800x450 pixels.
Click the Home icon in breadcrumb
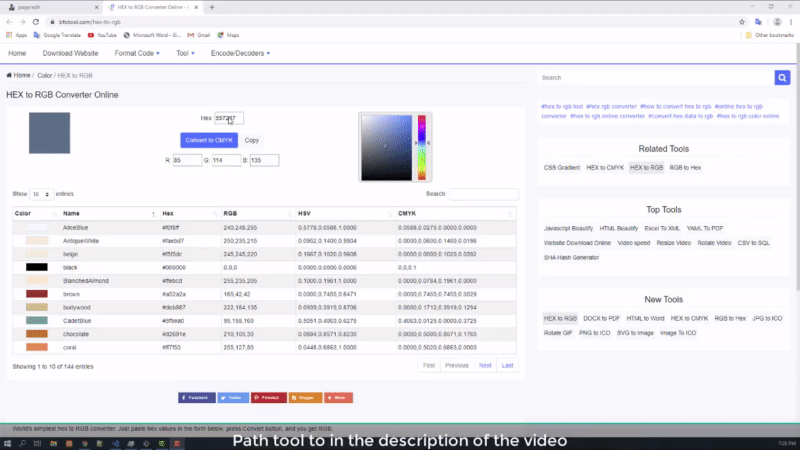pos(10,75)
